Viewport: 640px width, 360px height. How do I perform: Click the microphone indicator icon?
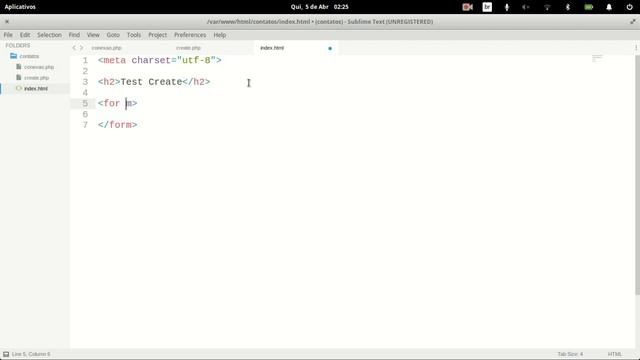click(x=507, y=7)
